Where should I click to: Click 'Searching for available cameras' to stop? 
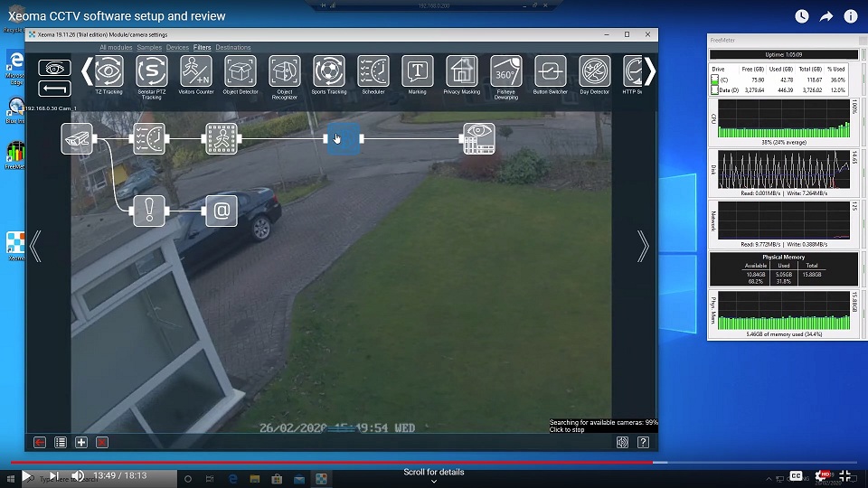(x=603, y=426)
